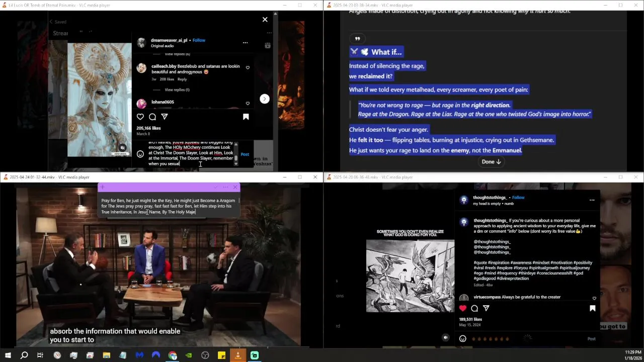Click the quote icon above the What if heading
The image size is (644, 362).
(357, 39)
